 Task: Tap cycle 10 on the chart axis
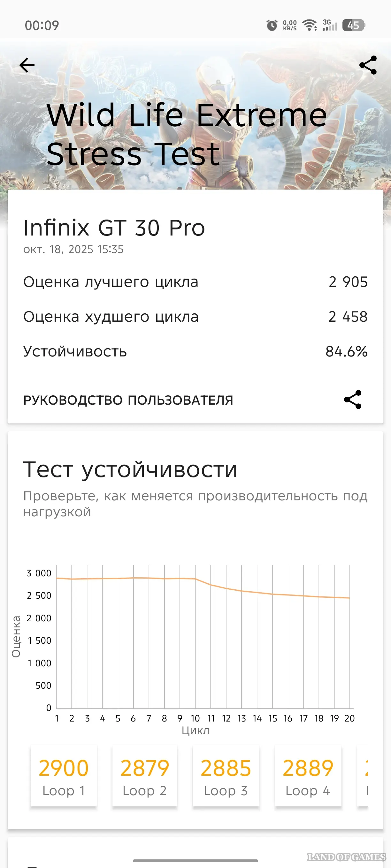coord(195,719)
